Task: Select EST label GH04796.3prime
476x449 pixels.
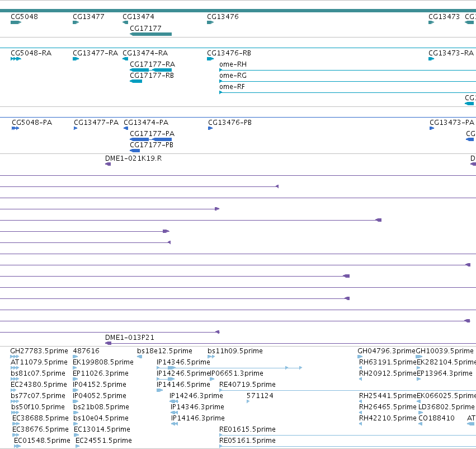Action: tap(387, 351)
